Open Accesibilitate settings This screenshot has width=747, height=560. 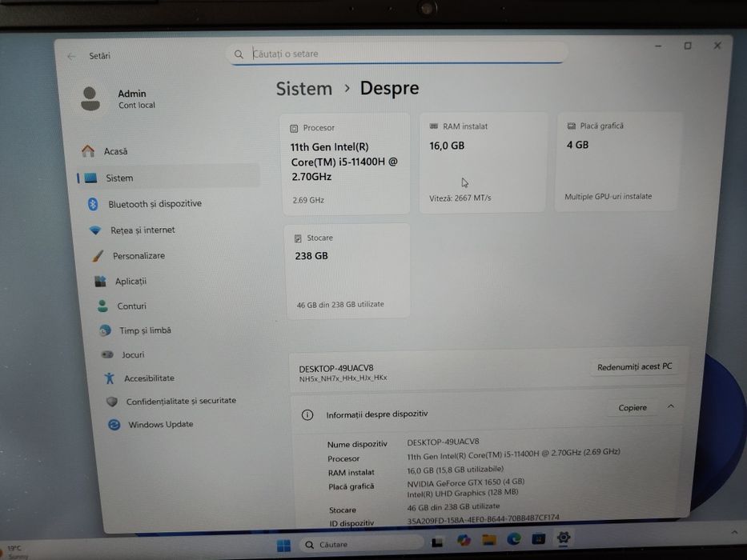tap(149, 378)
